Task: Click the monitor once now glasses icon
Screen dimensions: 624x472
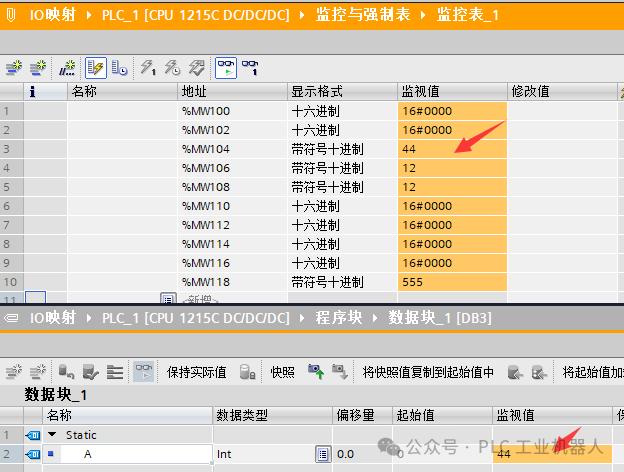Action: [x=250, y=68]
